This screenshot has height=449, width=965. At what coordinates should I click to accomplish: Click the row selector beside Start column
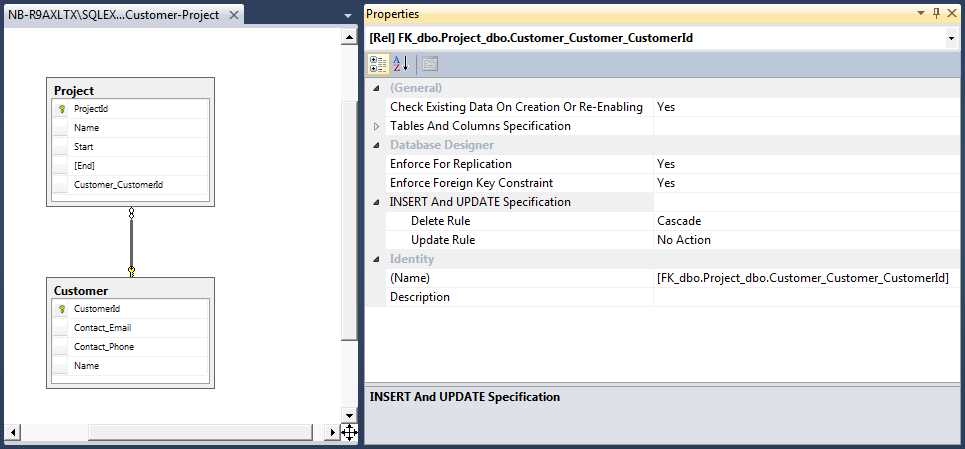[60, 147]
